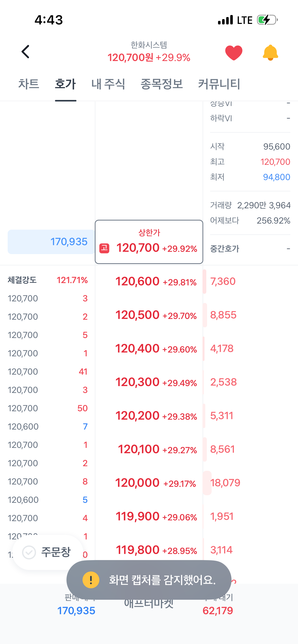Go to the 커뮤니티 tab

point(219,84)
